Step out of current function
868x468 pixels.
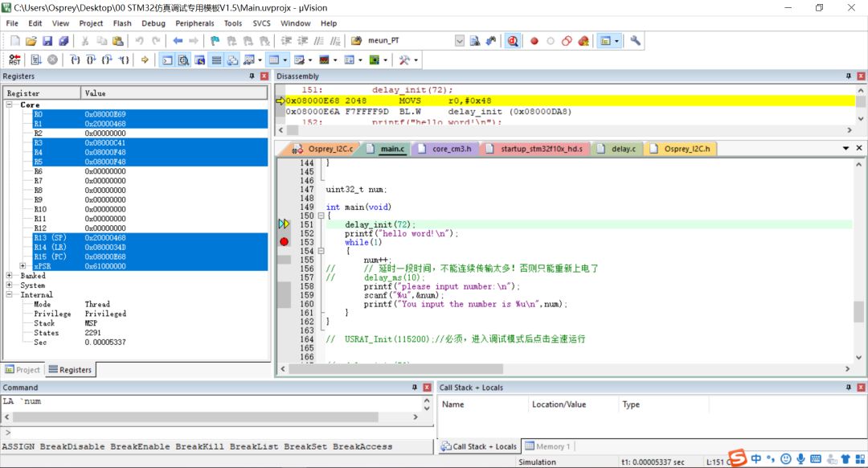tap(107, 60)
